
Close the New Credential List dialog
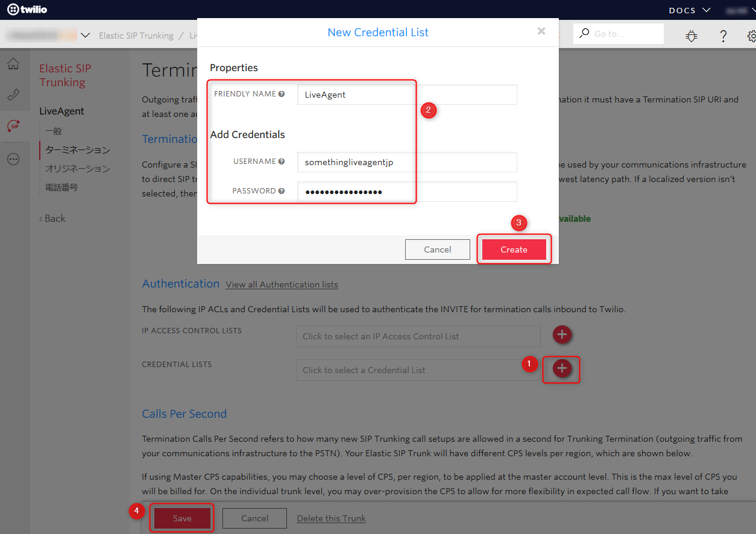(541, 31)
